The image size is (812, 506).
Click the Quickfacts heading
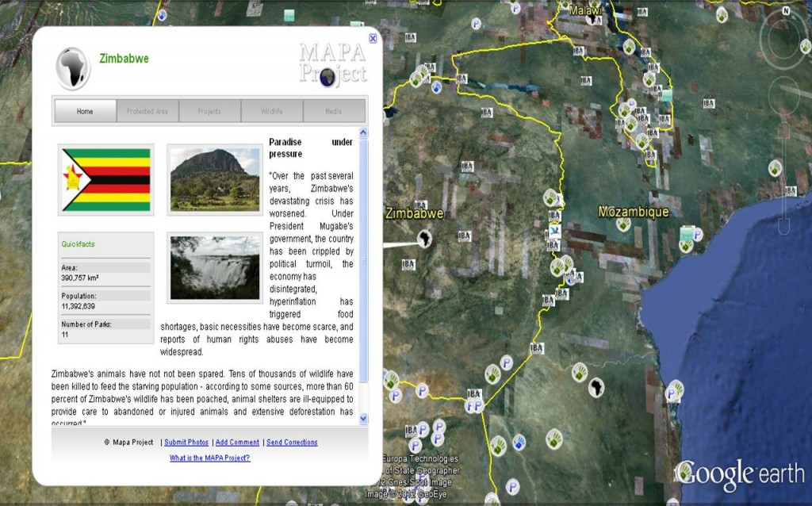(x=79, y=244)
